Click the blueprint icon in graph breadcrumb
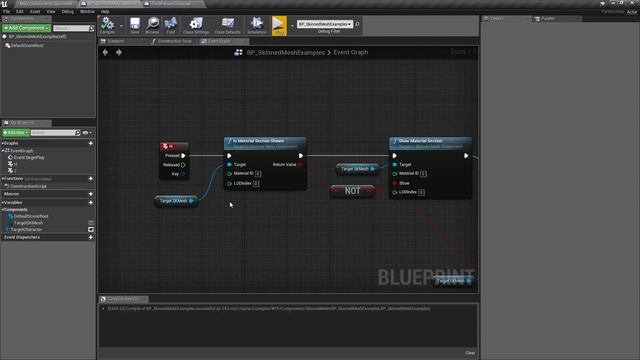Viewport: 640px width, 360px height. [x=238, y=52]
